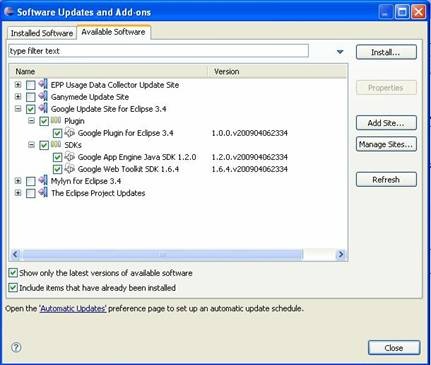Click the Add Site... button

click(x=386, y=123)
